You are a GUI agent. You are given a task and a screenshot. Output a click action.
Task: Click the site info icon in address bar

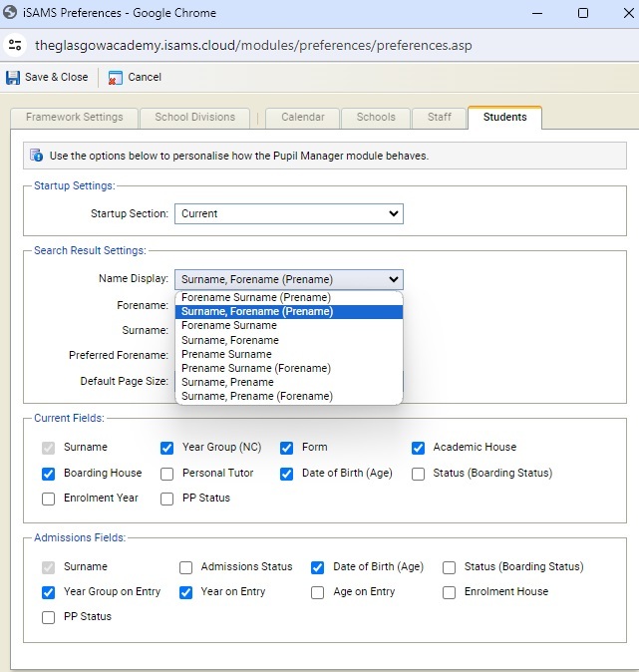pos(14,46)
